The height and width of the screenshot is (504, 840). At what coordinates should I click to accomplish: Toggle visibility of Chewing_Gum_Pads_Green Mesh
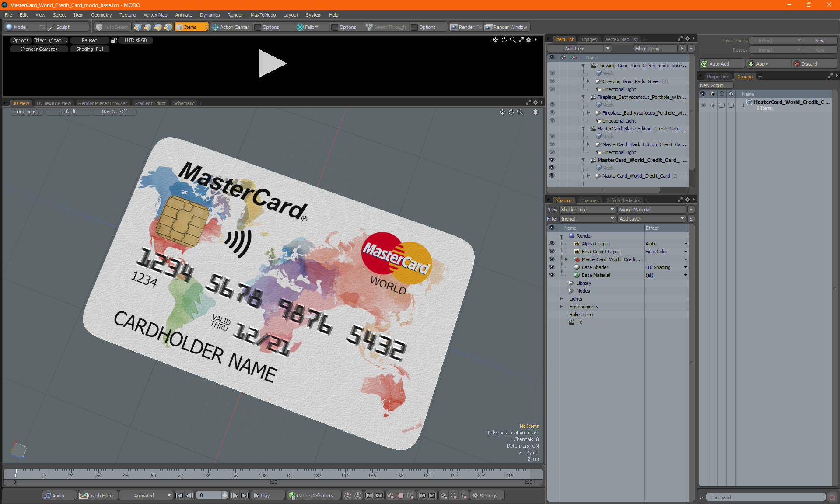(552, 73)
